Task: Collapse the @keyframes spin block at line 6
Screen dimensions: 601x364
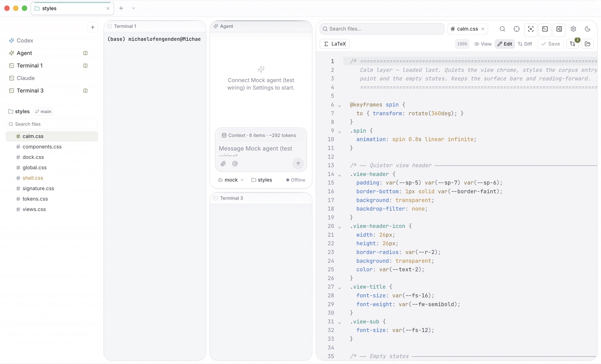Action: point(340,106)
